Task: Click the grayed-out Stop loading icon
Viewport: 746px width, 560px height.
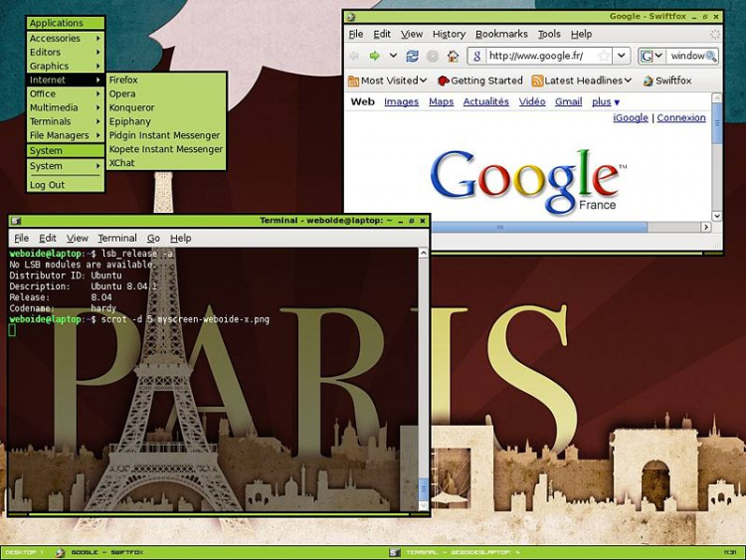Action: [433, 57]
